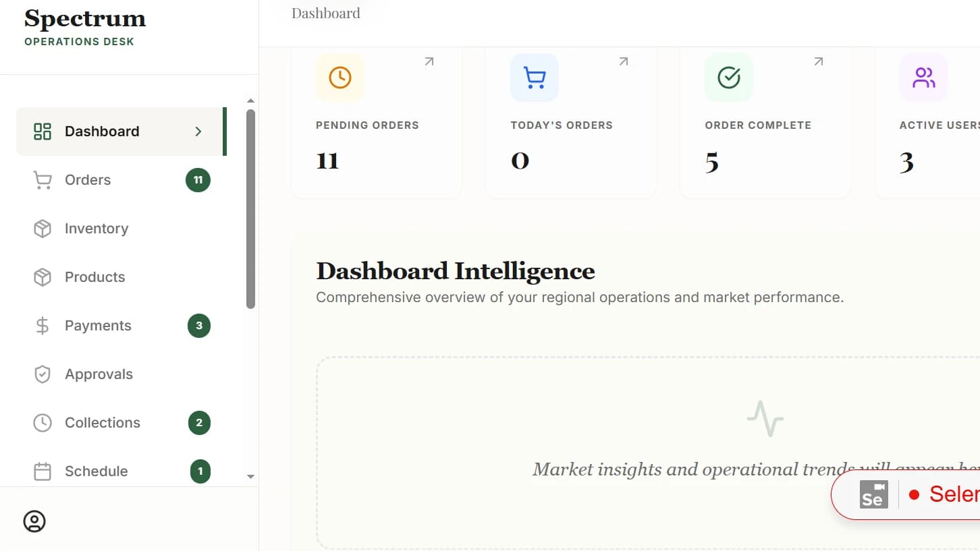Open Schedule via calendar icon
The image size is (980, 551).
coord(42,471)
